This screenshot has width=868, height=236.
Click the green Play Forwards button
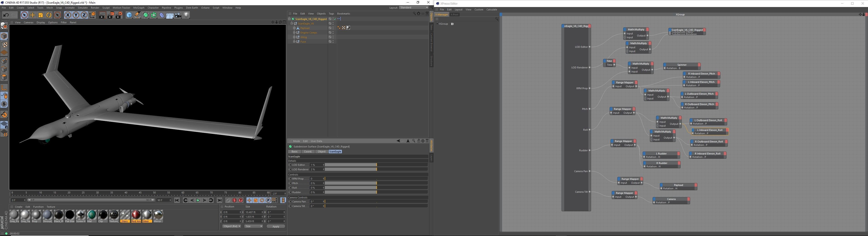(x=198, y=200)
